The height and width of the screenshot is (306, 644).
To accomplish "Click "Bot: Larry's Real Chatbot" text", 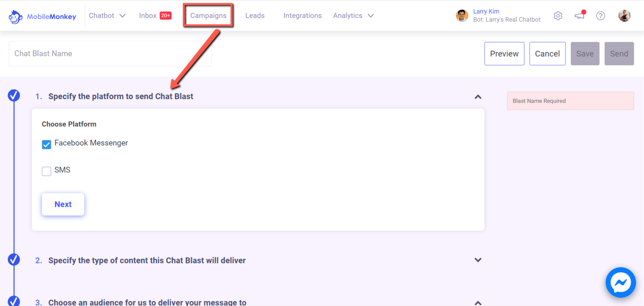I will click(507, 20).
